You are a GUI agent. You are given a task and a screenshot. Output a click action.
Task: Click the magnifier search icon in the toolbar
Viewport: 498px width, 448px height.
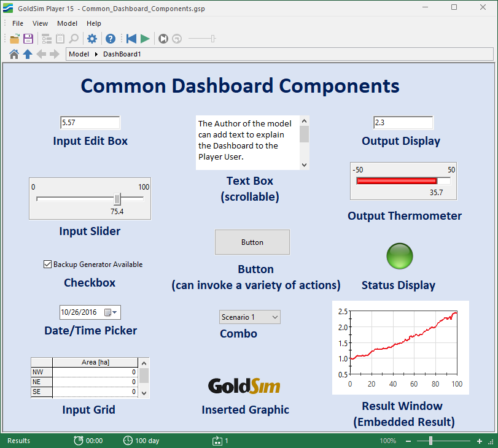pos(74,39)
